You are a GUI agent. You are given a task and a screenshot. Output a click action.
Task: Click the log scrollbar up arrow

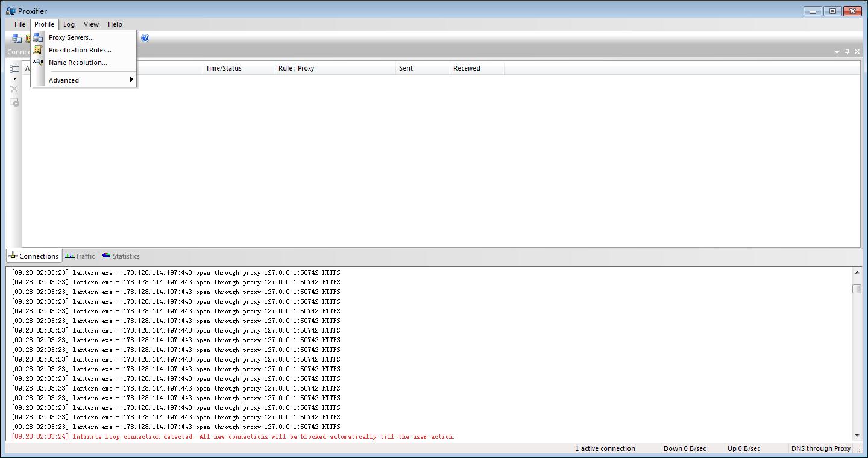click(857, 272)
